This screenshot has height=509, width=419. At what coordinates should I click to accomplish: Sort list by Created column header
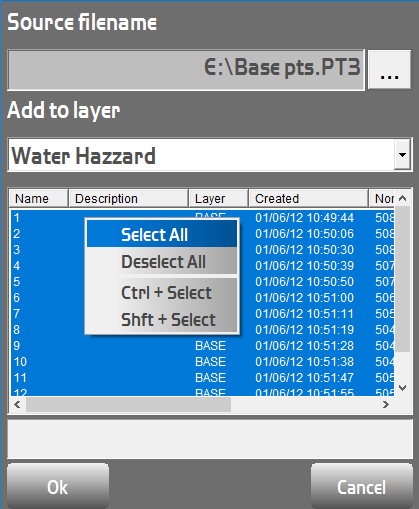click(x=309, y=199)
